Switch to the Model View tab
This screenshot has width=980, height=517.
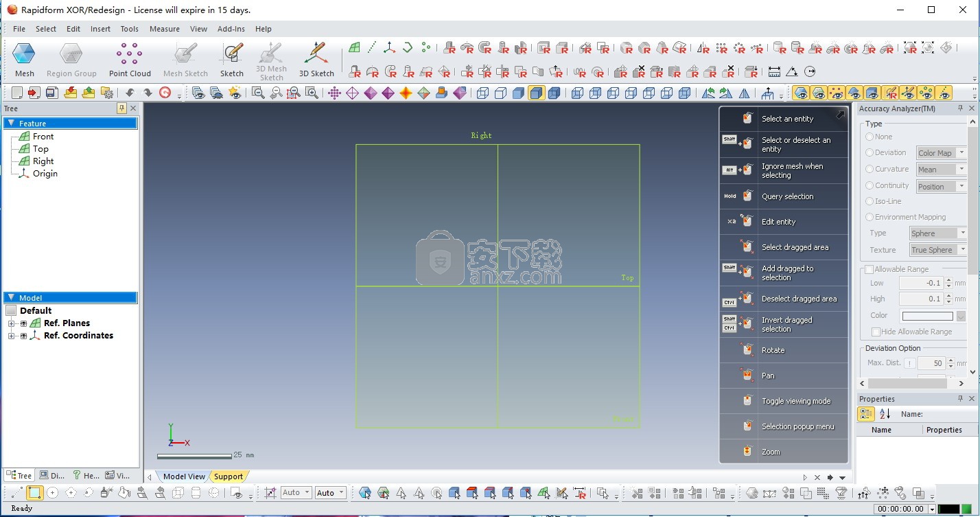[183, 476]
